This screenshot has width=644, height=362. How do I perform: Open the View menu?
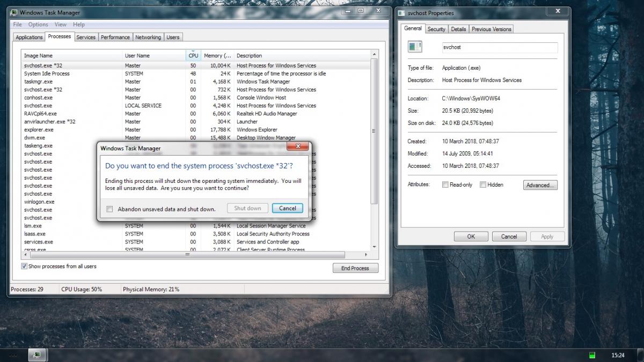coord(61,25)
